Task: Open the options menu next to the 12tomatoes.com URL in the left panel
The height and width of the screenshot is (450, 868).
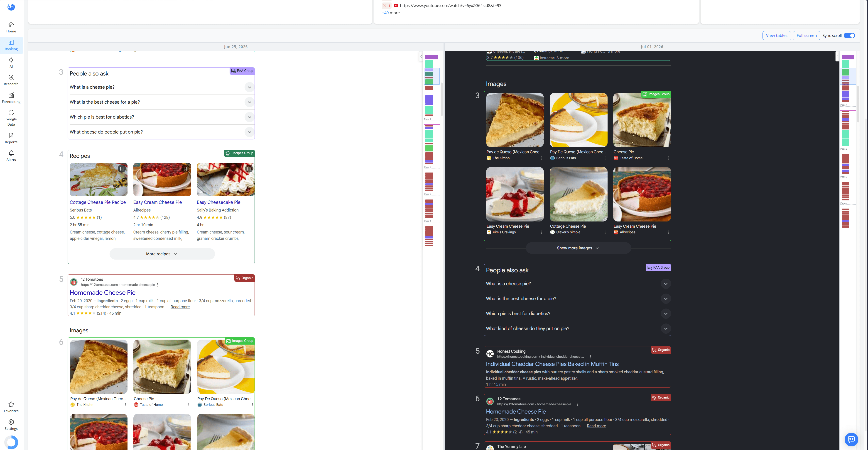Action: pyautogui.click(x=157, y=285)
